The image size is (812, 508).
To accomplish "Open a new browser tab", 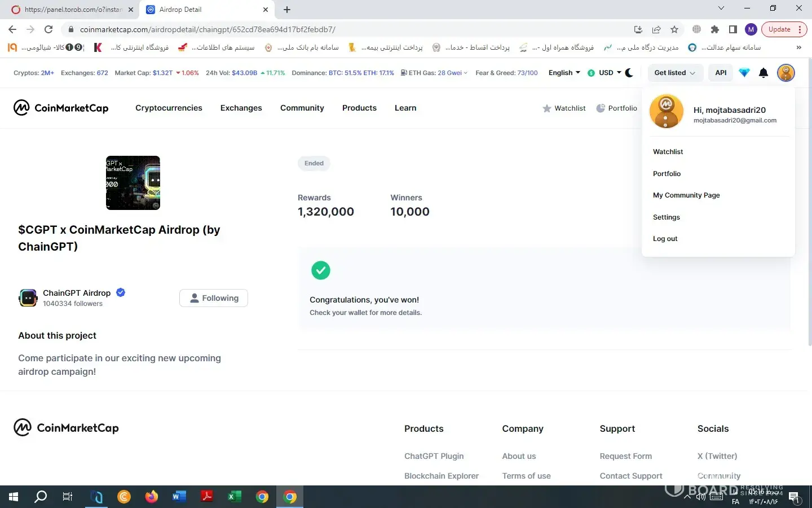I will pyautogui.click(x=287, y=10).
